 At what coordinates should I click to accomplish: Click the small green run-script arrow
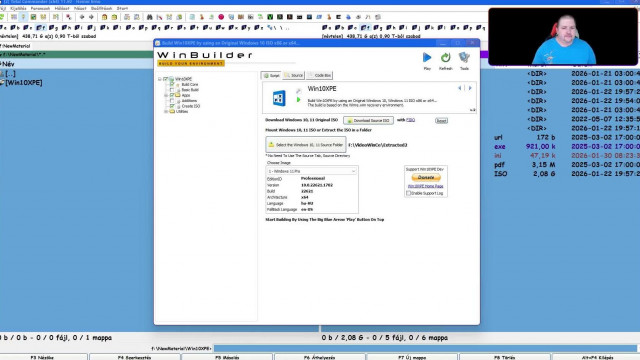point(299,100)
